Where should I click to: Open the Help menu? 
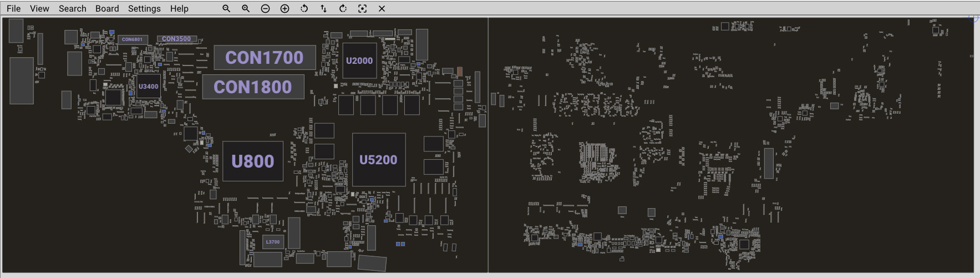click(179, 8)
